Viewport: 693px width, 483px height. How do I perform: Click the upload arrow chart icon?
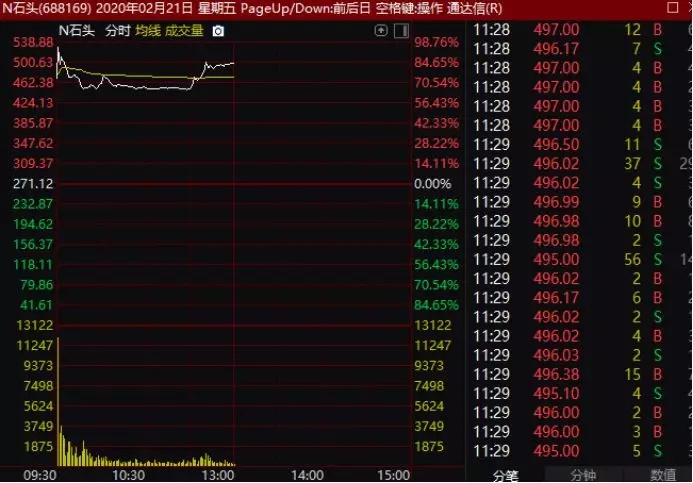(x=381, y=30)
